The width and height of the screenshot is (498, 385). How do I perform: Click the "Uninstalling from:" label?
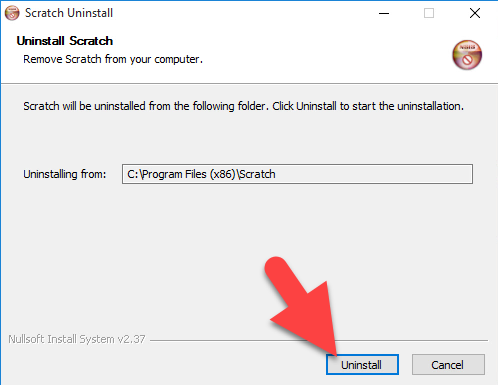(x=65, y=174)
